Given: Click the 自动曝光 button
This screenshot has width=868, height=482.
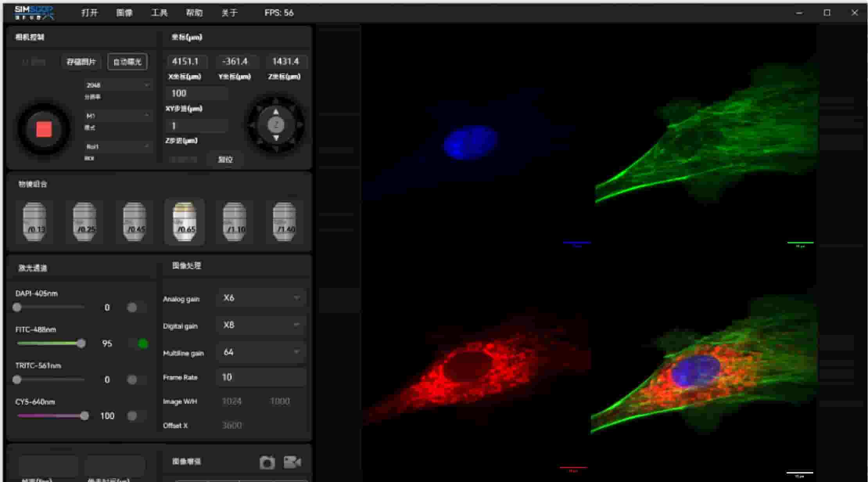Looking at the screenshot, I should [x=127, y=62].
